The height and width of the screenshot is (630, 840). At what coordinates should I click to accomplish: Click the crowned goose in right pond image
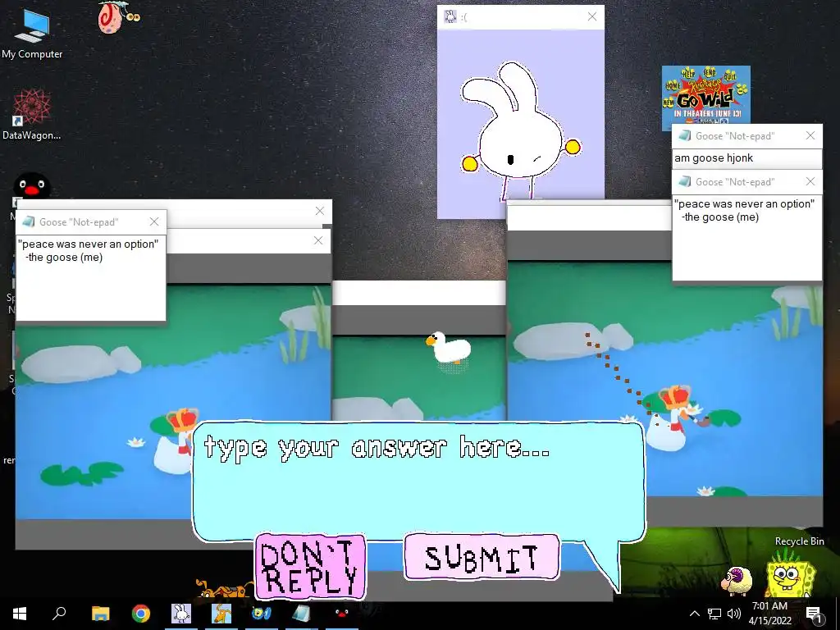pyautogui.click(x=674, y=418)
